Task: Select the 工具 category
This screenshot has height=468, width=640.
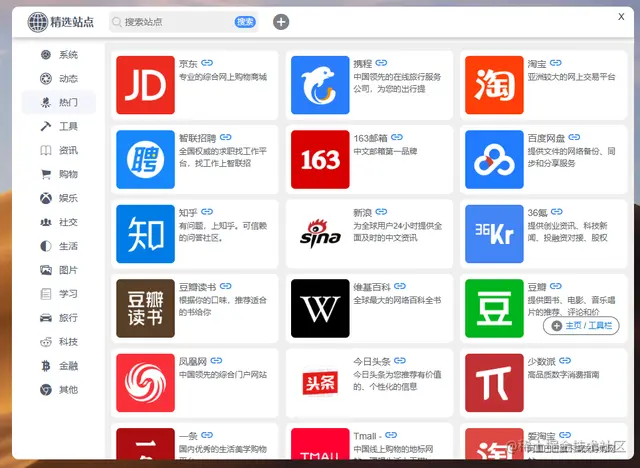Action: (59, 126)
